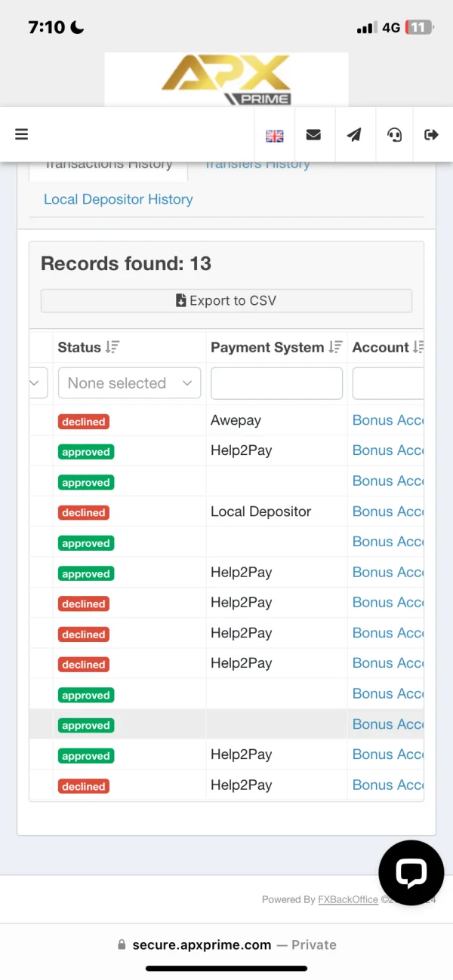The image size is (453, 980).
Task: Sort by Status column icon
Action: pos(112,347)
